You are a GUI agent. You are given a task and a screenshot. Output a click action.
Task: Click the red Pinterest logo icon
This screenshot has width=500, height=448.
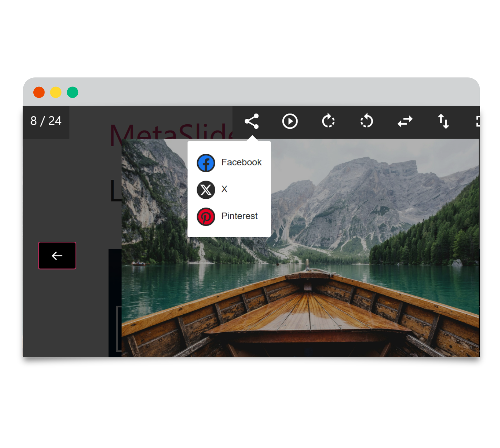206,216
